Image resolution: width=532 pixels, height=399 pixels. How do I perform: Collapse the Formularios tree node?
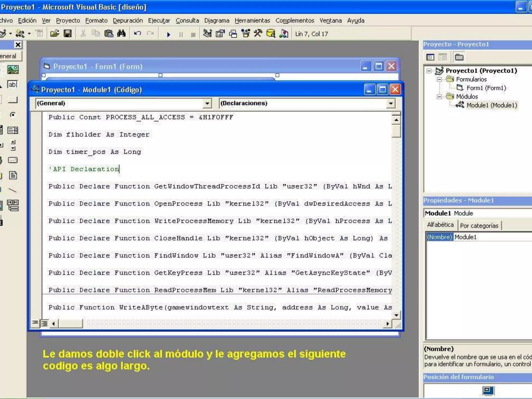coord(439,79)
